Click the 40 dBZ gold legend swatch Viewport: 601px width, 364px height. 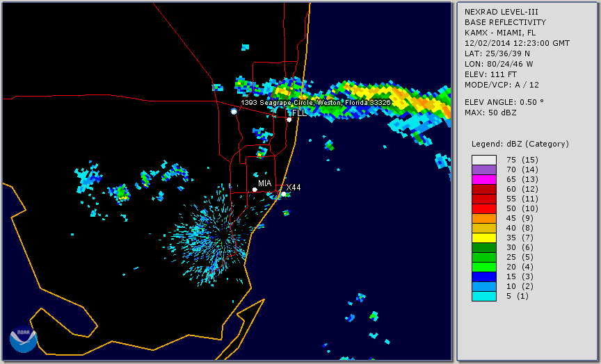[484, 228]
